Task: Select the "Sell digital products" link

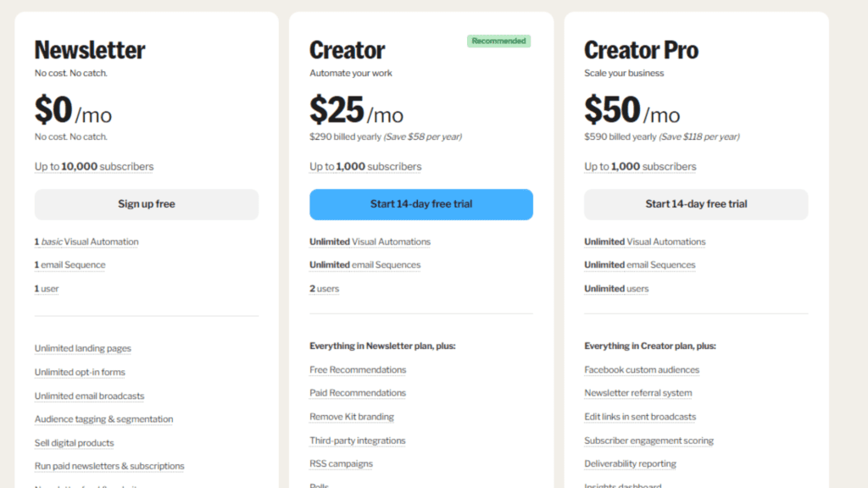Action: coord(74,443)
